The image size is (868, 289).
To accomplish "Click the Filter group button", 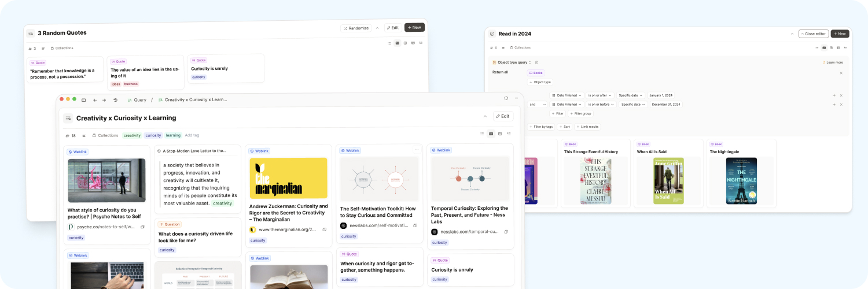I will (x=580, y=114).
